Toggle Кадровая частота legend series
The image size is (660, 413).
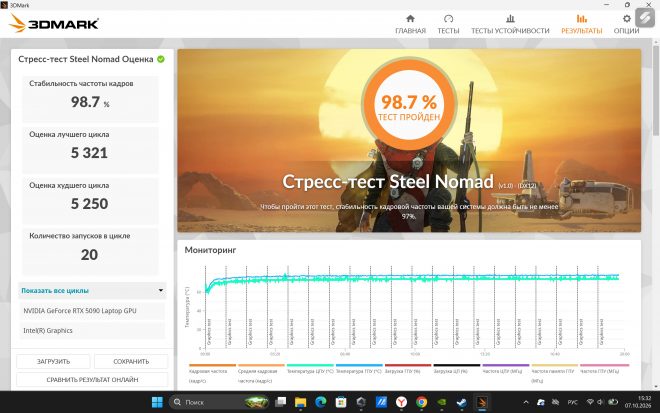(x=212, y=373)
